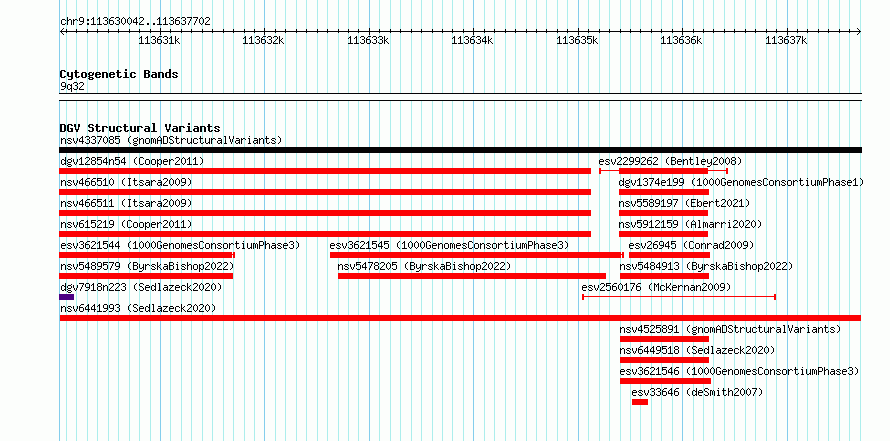Screen dimensions: 890x441
Task: Click nsv5489579 (ByrskaBishop2022) label
Action: [147, 266]
